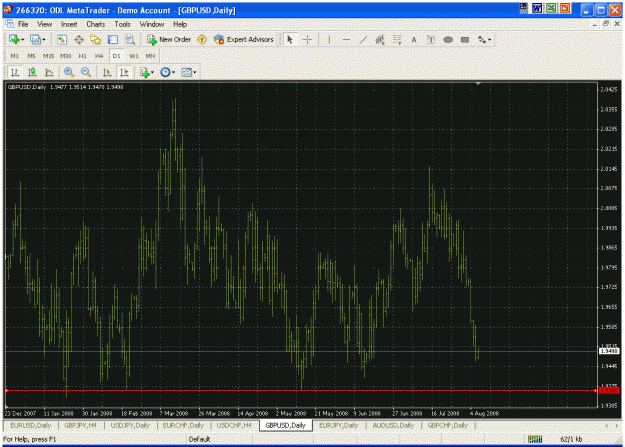The image size is (625, 447).
Task: Open the Help menu
Action: tap(180, 24)
